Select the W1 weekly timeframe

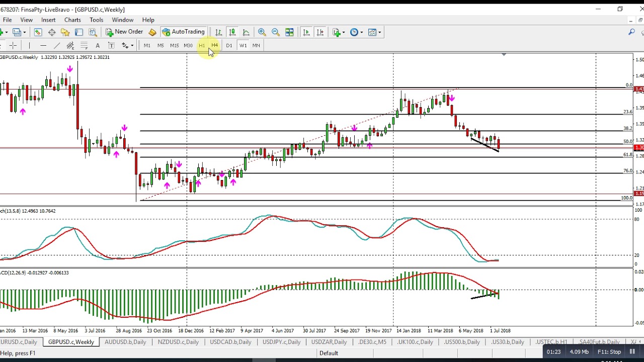tap(243, 46)
